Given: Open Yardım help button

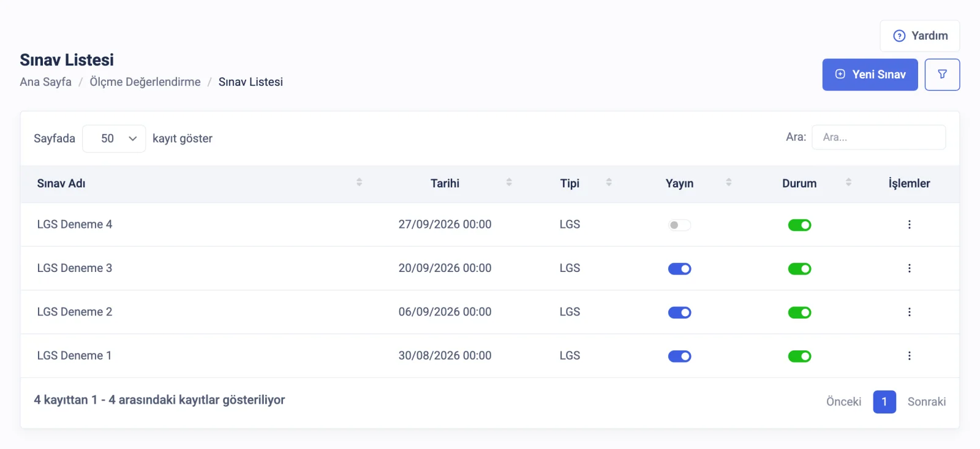Looking at the screenshot, I should pyautogui.click(x=920, y=36).
